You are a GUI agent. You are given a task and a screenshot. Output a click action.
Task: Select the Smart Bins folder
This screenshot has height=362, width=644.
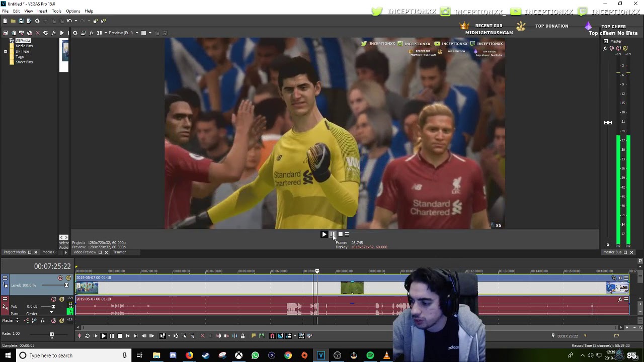[x=24, y=62]
